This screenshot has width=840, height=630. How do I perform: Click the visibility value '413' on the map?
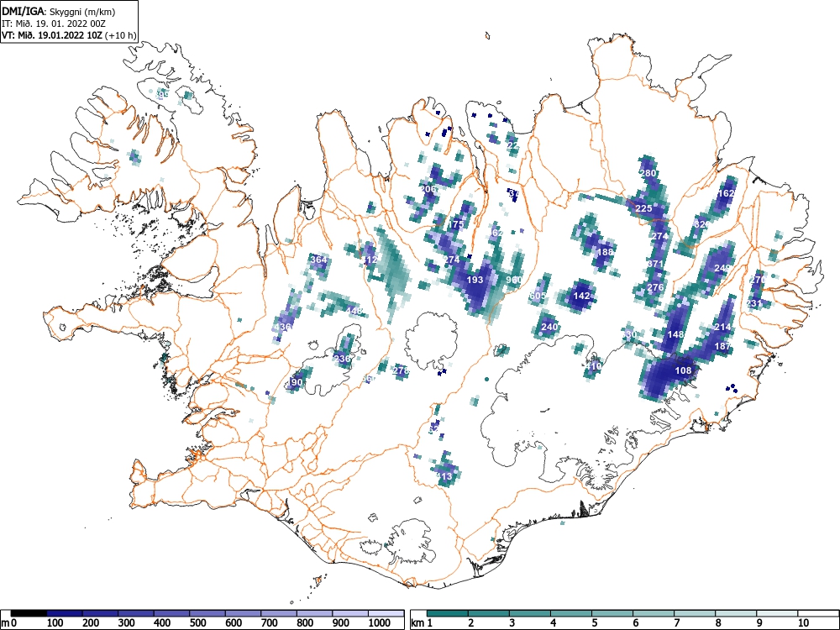(x=444, y=476)
